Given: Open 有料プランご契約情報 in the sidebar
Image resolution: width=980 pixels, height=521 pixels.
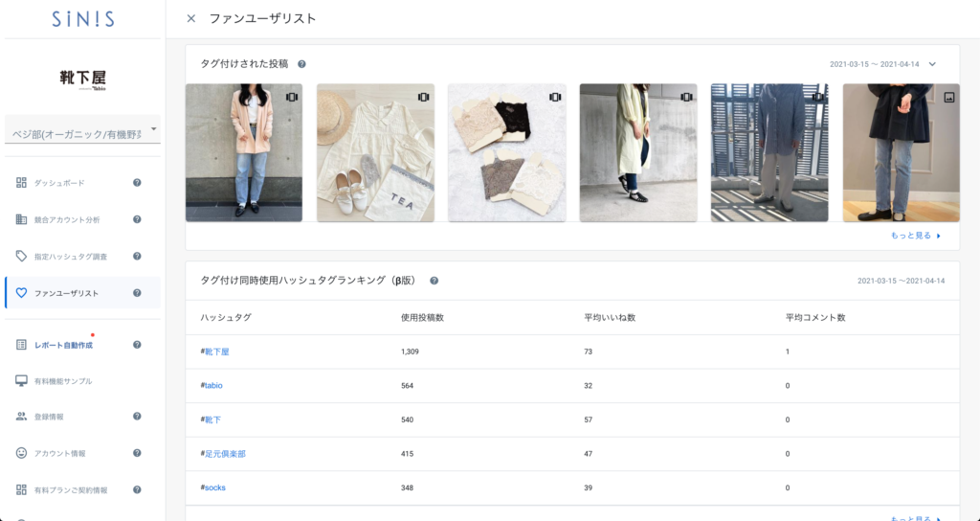Looking at the screenshot, I should (x=71, y=490).
